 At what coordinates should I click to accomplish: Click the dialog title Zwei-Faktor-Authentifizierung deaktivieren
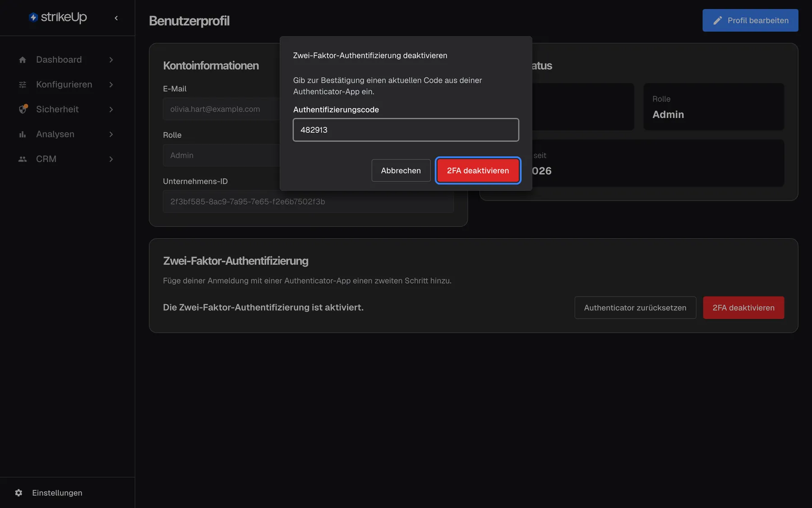click(370, 56)
